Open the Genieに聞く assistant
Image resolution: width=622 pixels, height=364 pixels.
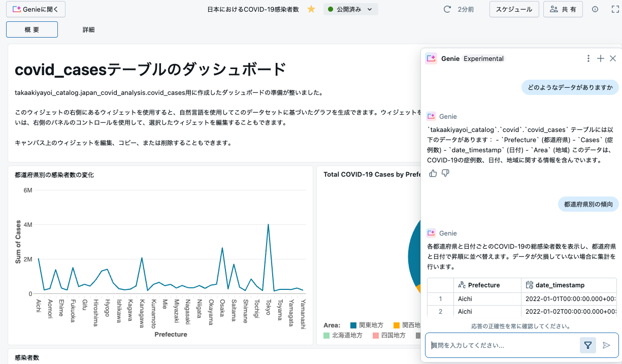(36, 9)
